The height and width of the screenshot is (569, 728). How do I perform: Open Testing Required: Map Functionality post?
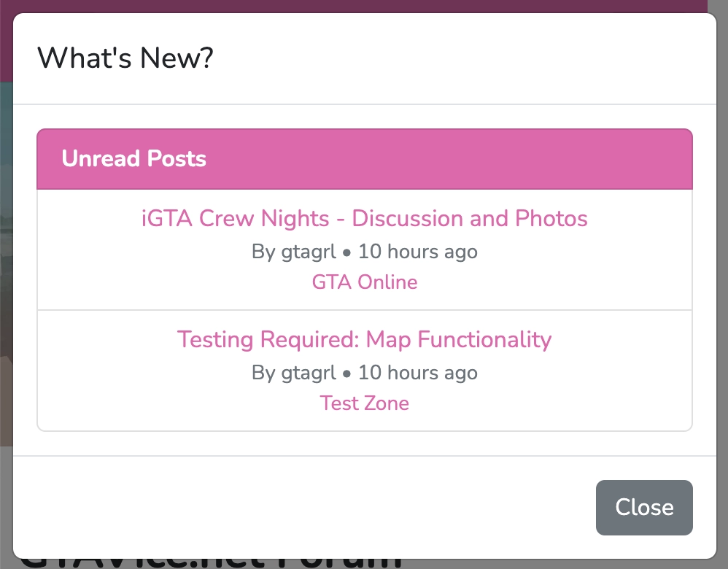tap(364, 339)
